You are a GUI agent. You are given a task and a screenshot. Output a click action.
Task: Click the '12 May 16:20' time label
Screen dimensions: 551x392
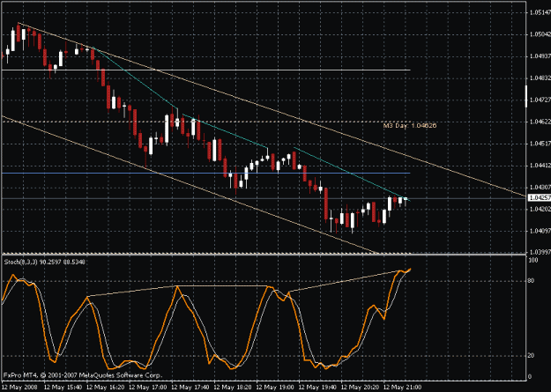(106, 388)
